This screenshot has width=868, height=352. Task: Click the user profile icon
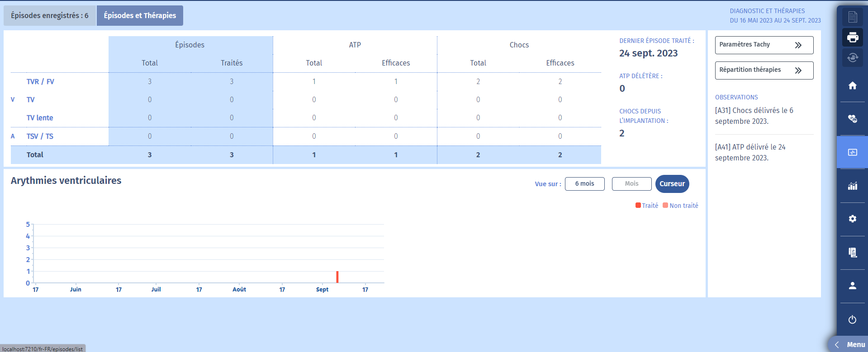click(852, 286)
